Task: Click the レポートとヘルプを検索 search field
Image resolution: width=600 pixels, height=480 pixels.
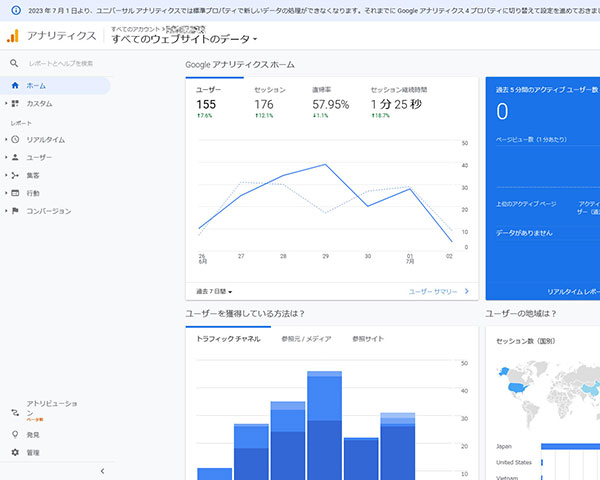Action: pos(61,63)
